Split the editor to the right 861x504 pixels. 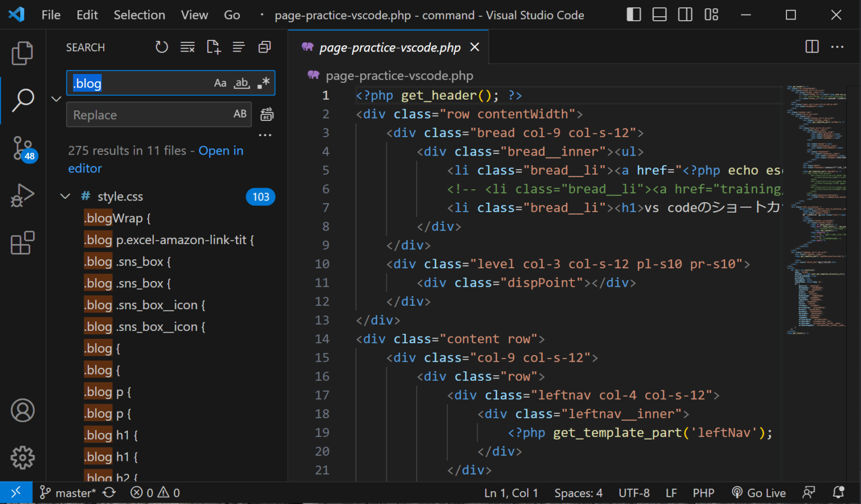pos(812,47)
